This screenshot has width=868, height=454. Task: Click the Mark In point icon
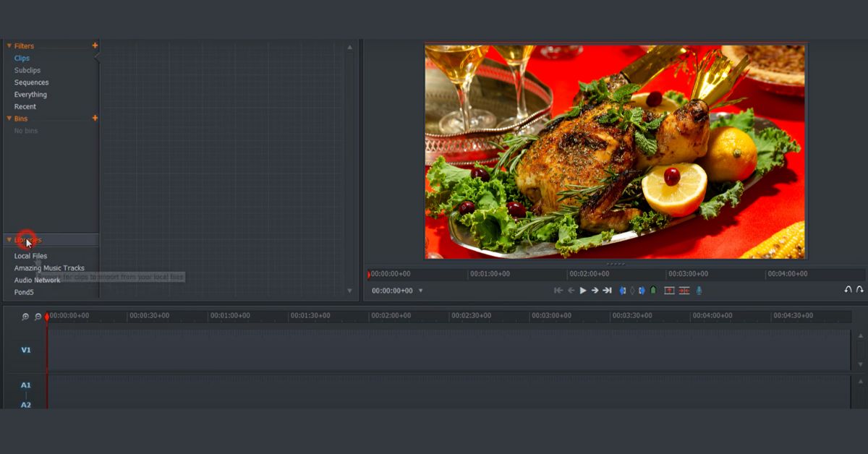623,290
